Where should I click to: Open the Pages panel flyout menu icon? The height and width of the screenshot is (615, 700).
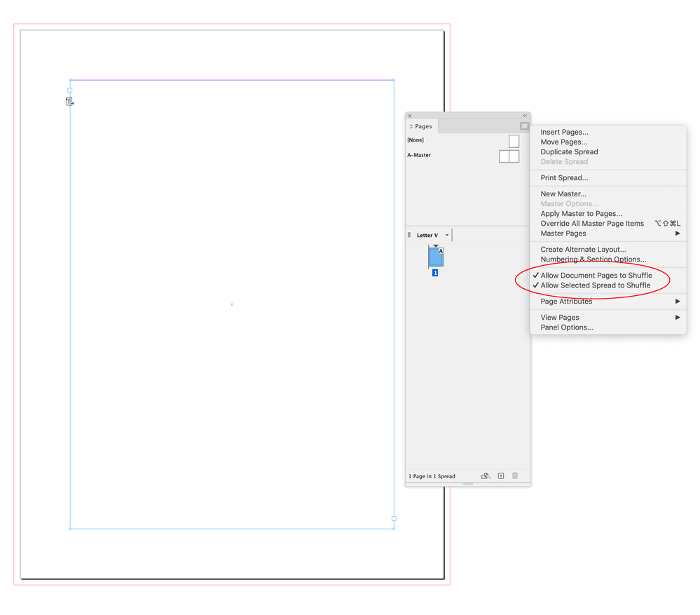pyautogui.click(x=524, y=126)
